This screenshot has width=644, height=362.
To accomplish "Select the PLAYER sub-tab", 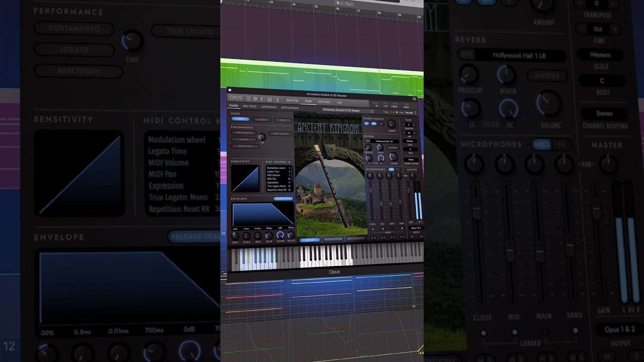I will (234, 106).
